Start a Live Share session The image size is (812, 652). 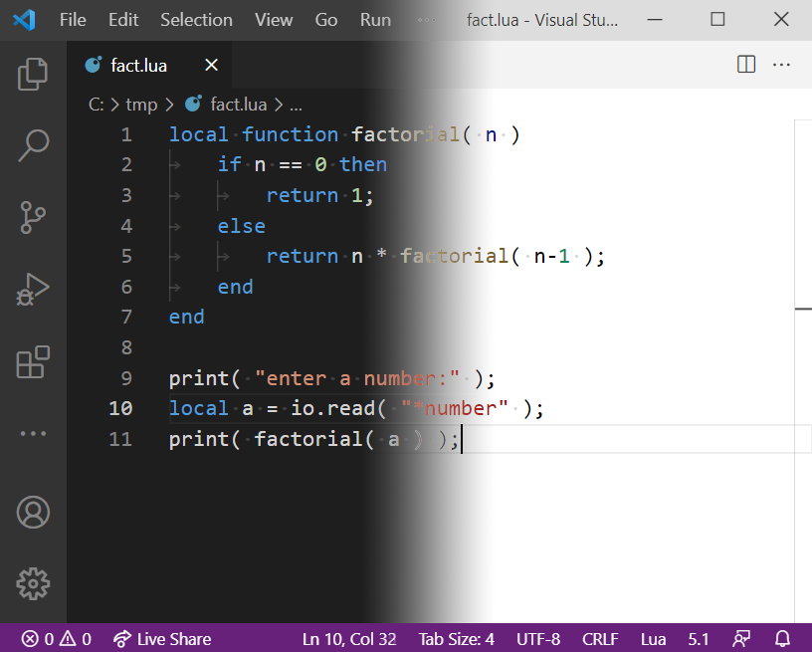coord(162,638)
